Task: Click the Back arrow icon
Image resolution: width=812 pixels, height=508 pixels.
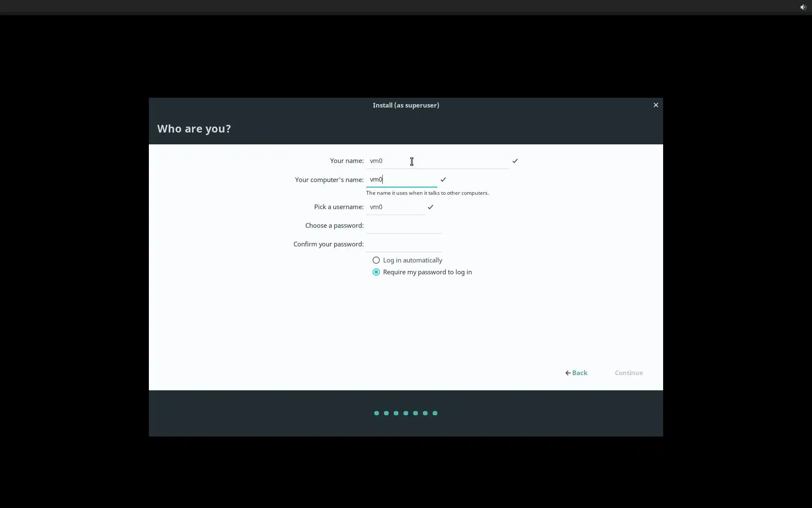Action: [x=568, y=373]
